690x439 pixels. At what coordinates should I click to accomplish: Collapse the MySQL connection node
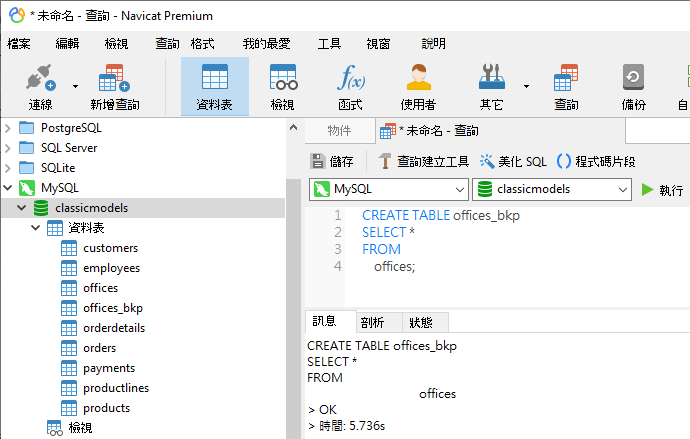pyautogui.click(x=7, y=188)
